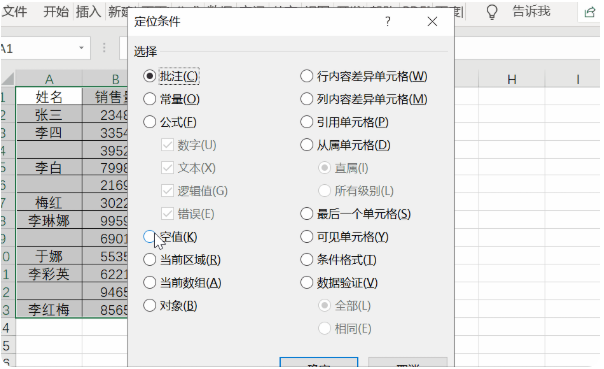604x369 pixels.
Task: Click cell containing 李彩英
Action: (49, 273)
